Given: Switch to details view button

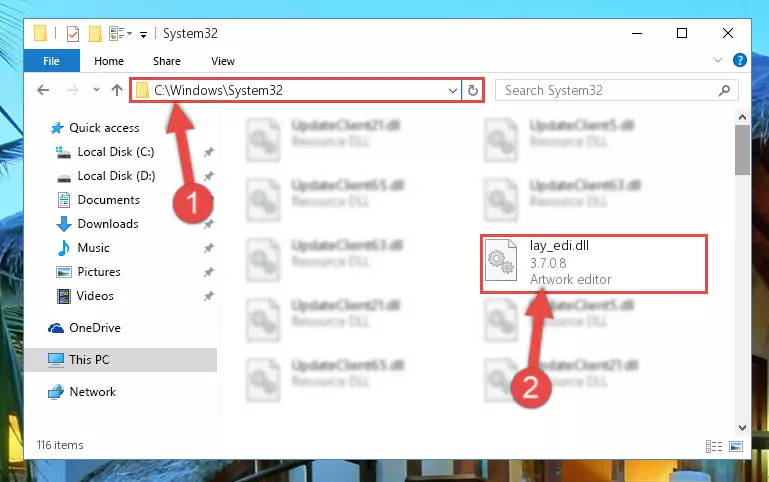Looking at the screenshot, I should coord(714,446).
